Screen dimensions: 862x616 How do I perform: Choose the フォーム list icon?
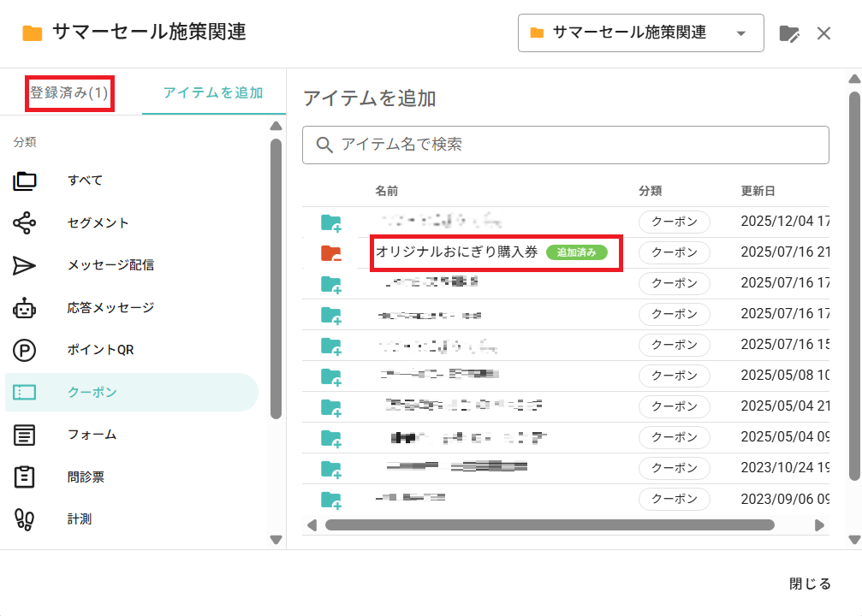[25, 435]
